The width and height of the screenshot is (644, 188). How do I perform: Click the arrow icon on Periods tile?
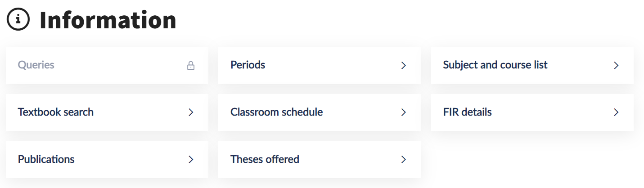[x=403, y=66]
